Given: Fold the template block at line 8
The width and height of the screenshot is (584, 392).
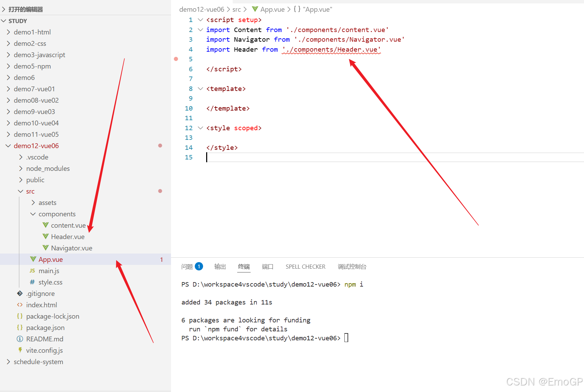Looking at the screenshot, I should (200, 89).
